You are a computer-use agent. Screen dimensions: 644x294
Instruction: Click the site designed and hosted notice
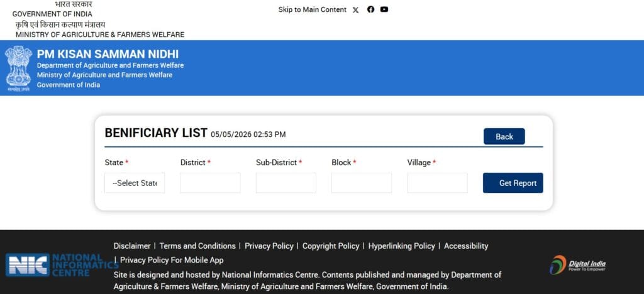[307, 280]
